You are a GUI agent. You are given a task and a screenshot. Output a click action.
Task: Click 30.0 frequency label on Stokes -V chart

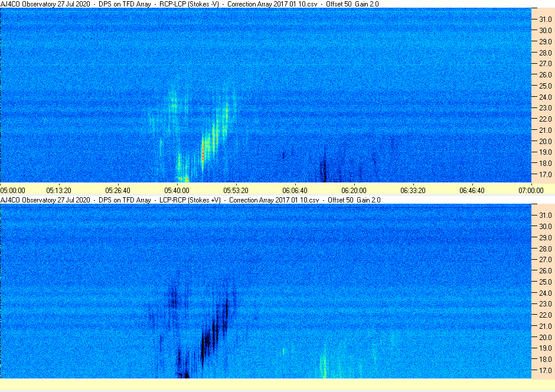click(x=546, y=31)
